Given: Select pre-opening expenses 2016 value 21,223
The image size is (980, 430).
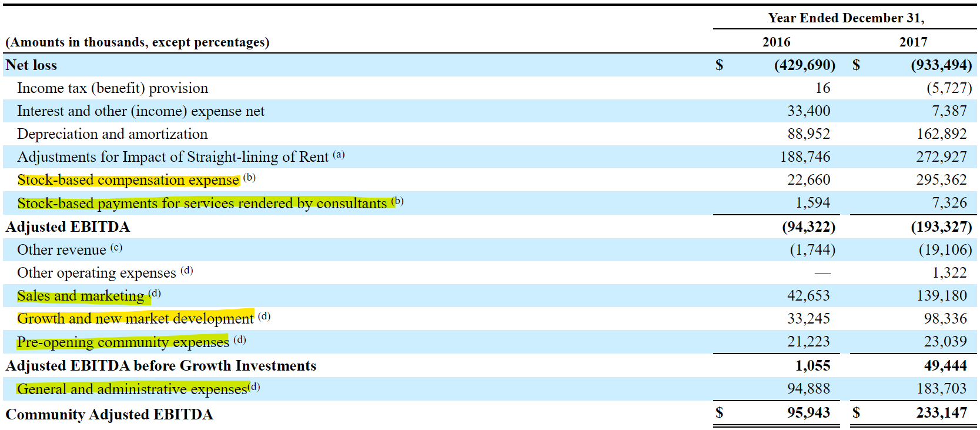Looking at the screenshot, I should tap(808, 342).
